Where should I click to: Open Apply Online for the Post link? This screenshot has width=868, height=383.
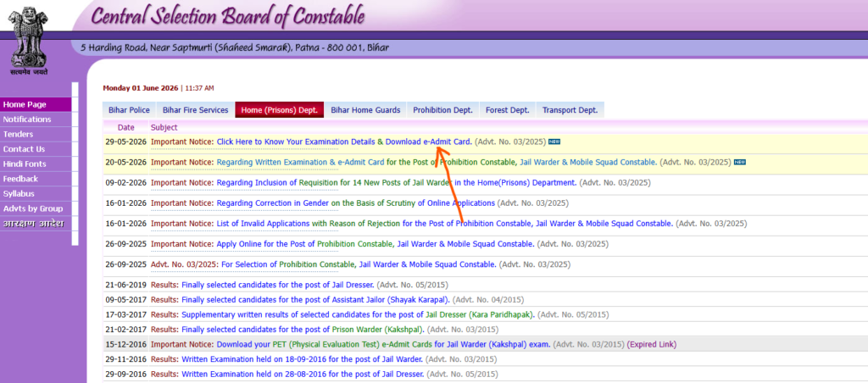[x=376, y=244]
